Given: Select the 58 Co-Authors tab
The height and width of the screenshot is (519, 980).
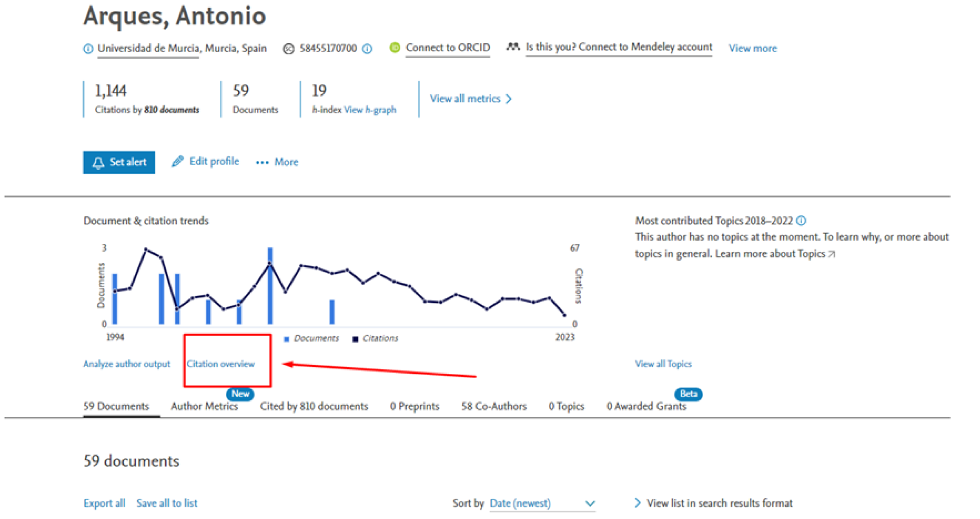Looking at the screenshot, I should tap(494, 406).
